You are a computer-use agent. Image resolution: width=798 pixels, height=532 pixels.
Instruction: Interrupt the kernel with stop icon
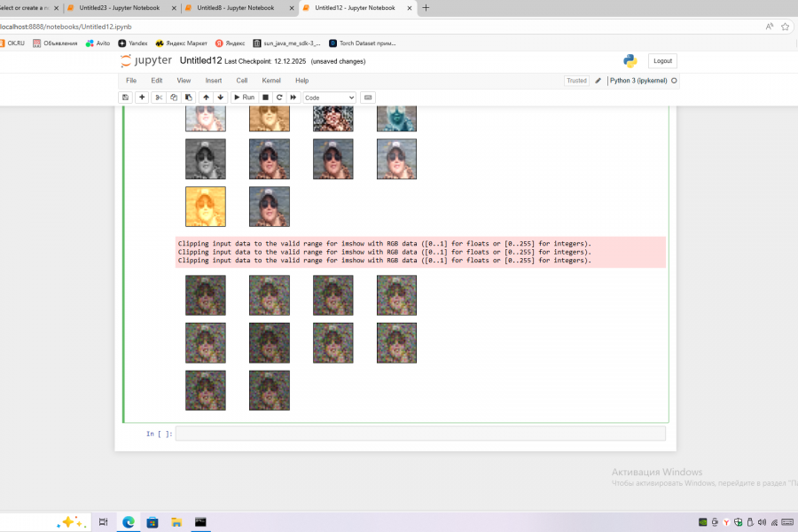[265, 98]
